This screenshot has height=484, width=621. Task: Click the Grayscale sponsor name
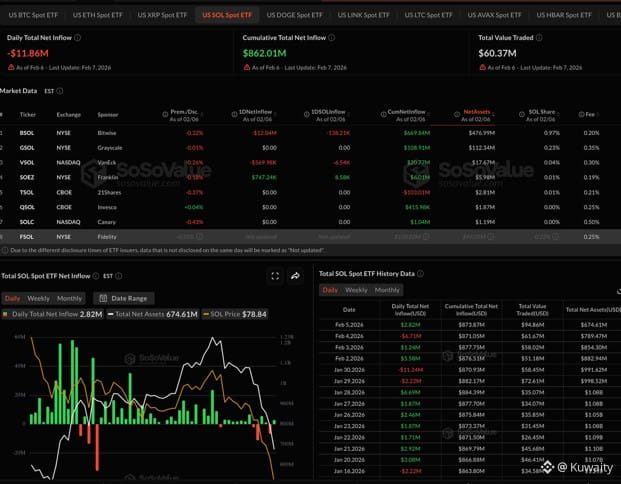point(110,148)
